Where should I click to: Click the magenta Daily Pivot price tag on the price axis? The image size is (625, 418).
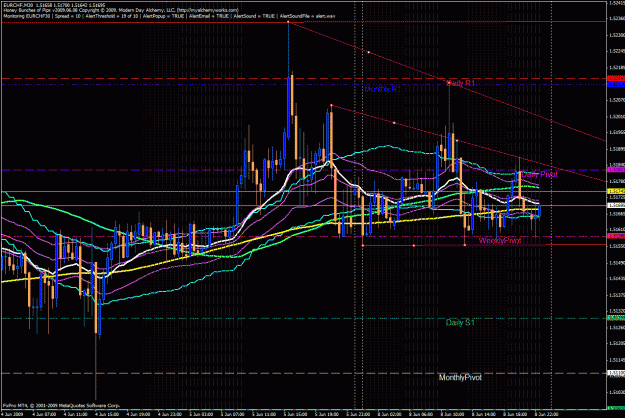[x=616, y=170]
